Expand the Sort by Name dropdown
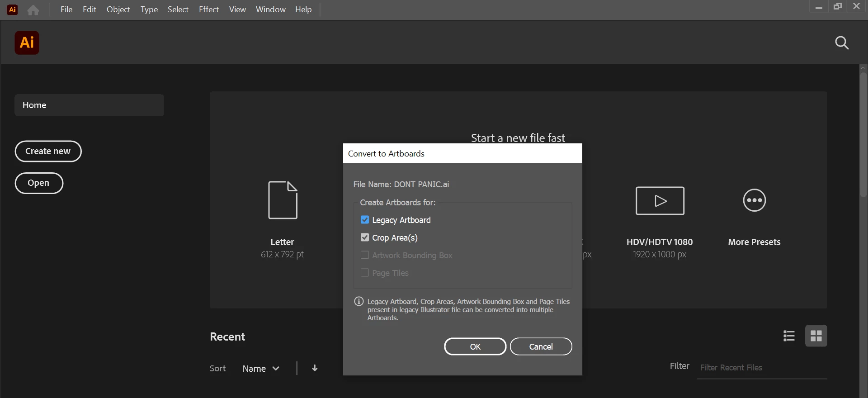The height and width of the screenshot is (398, 868). coord(261,369)
